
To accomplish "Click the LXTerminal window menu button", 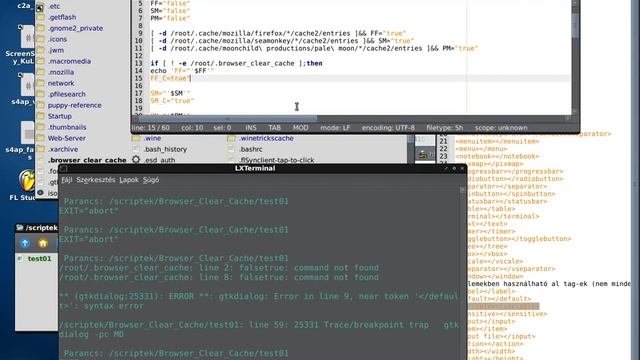I will (64, 169).
